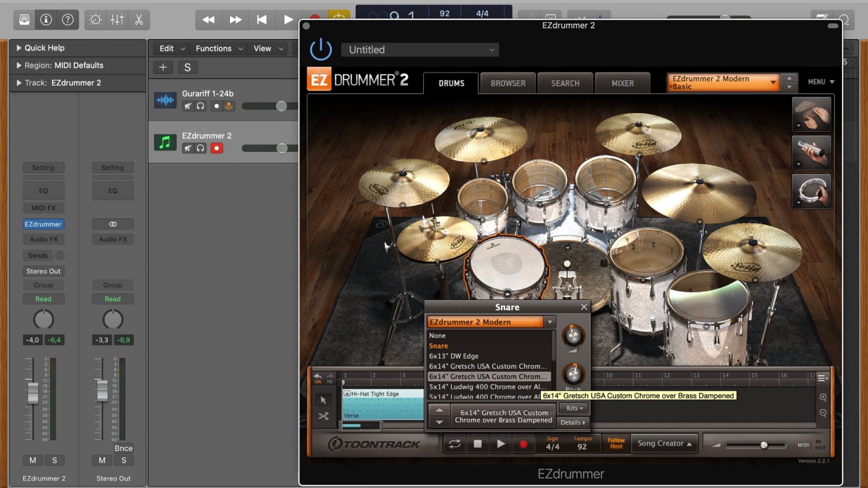
Task: Click the shaker percussion icon
Action: pyautogui.click(x=811, y=153)
